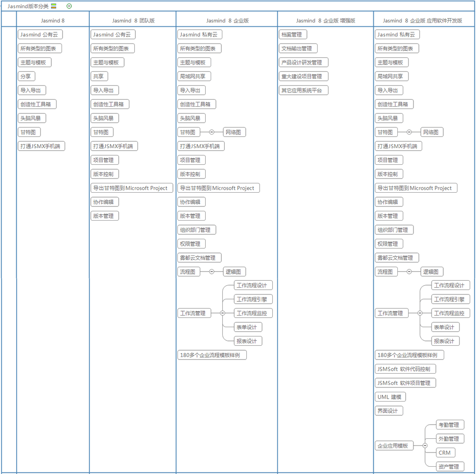Collapse 工作流管理 branch in 应用软件开发版 column
Screen dimensions: 476x474
click(420, 314)
